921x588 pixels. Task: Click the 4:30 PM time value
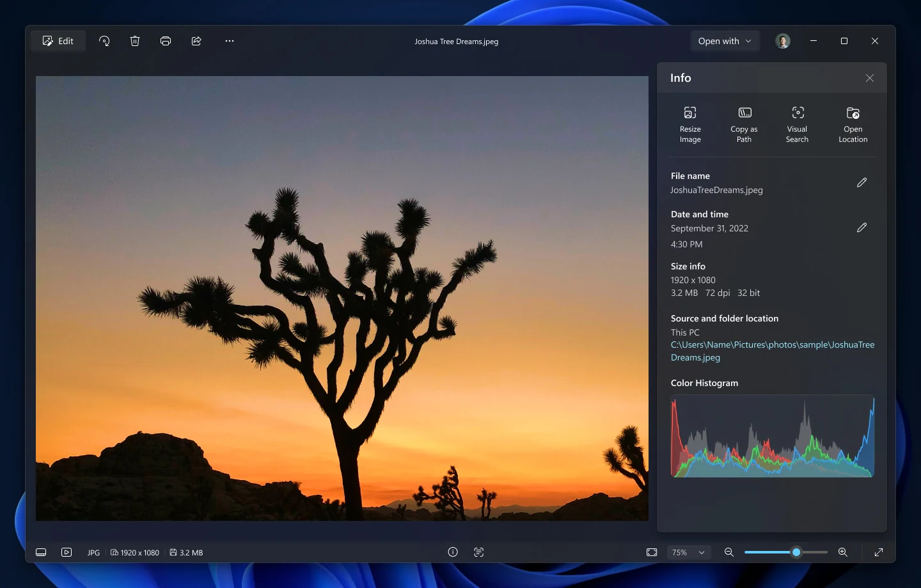pos(686,244)
